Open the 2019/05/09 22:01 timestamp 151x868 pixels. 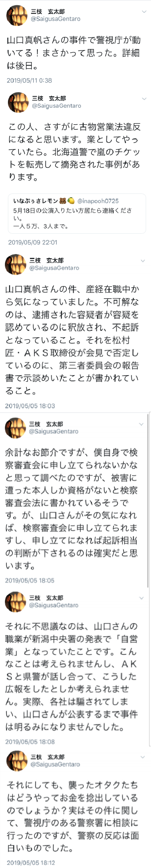(x=33, y=242)
